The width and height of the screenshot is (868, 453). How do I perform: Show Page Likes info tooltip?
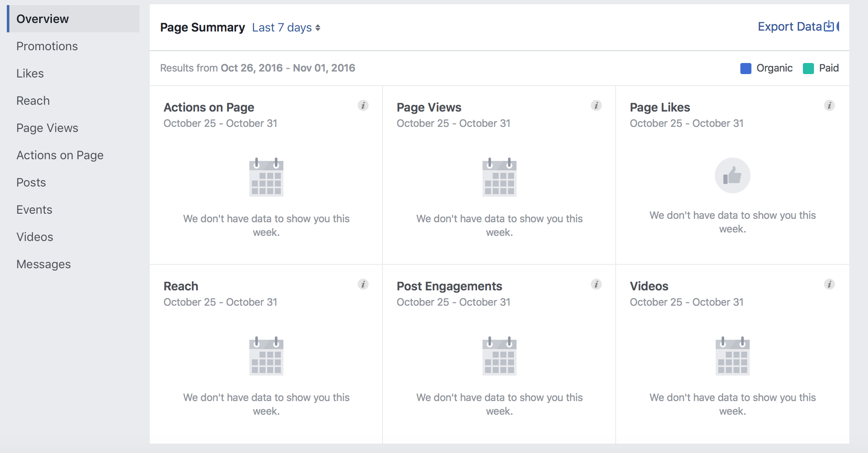pyautogui.click(x=829, y=106)
